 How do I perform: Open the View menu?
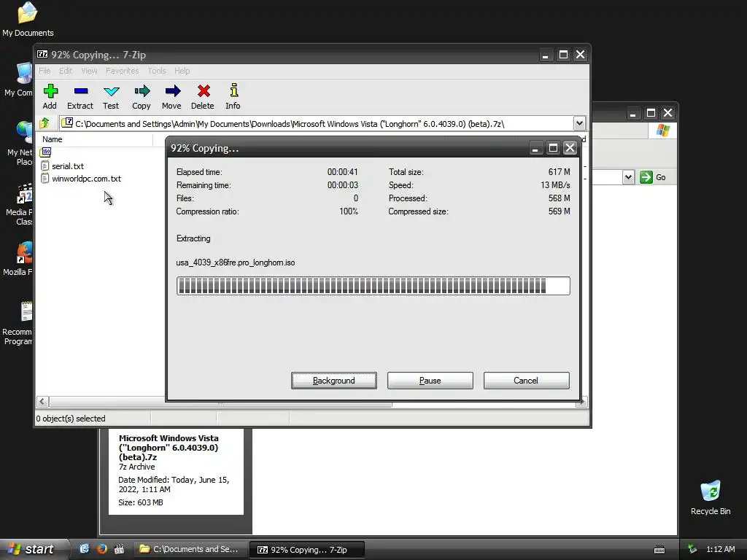89,71
